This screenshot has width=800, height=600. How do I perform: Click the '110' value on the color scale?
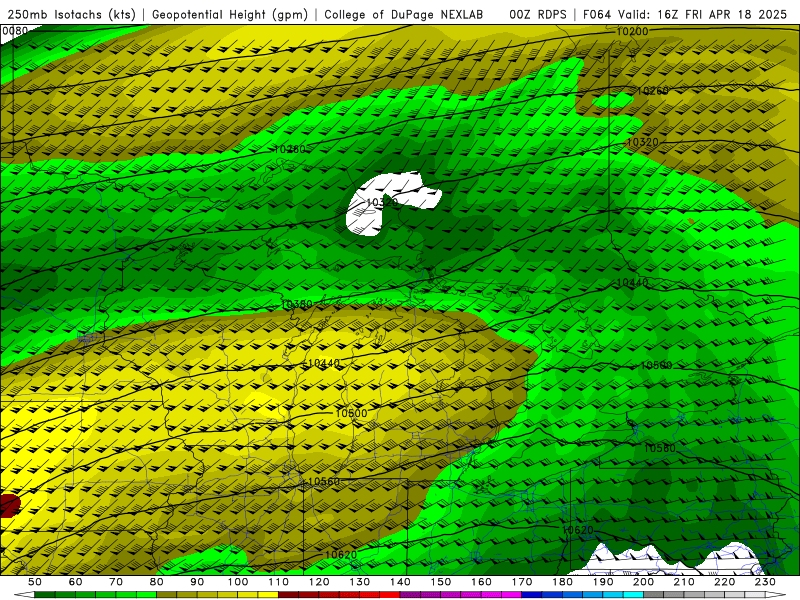point(278,582)
